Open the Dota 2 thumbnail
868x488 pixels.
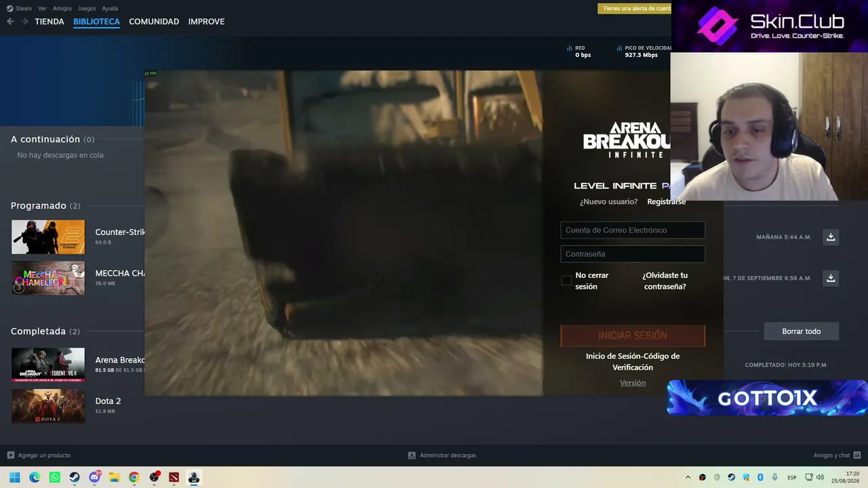tap(48, 406)
